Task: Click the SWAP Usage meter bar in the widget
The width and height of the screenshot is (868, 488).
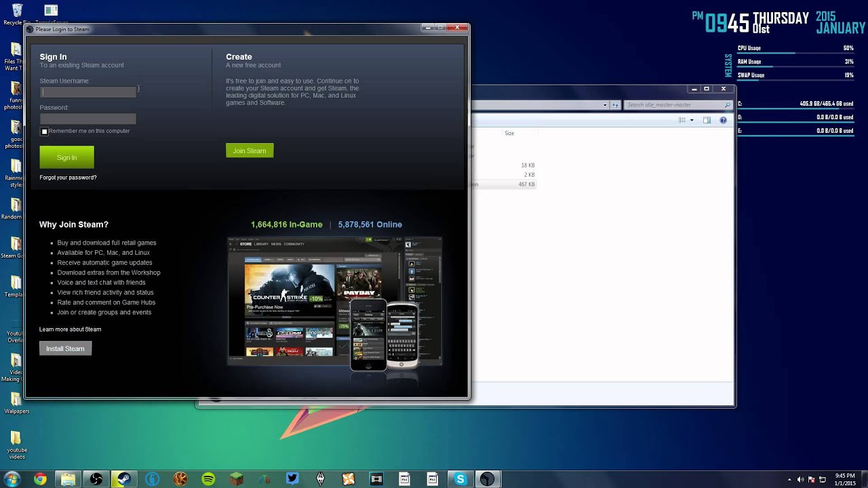Action: 795,81
